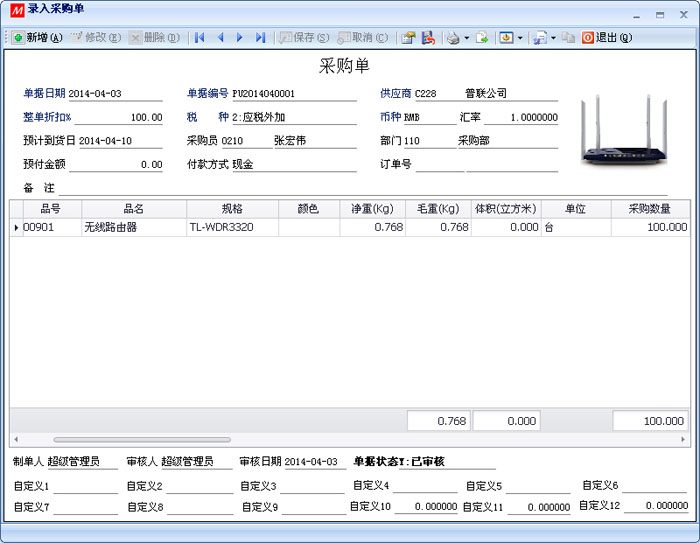The height and width of the screenshot is (543, 700).
Task: Click the 预付金额 field 0.00
Action: pyautogui.click(x=116, y=165)
